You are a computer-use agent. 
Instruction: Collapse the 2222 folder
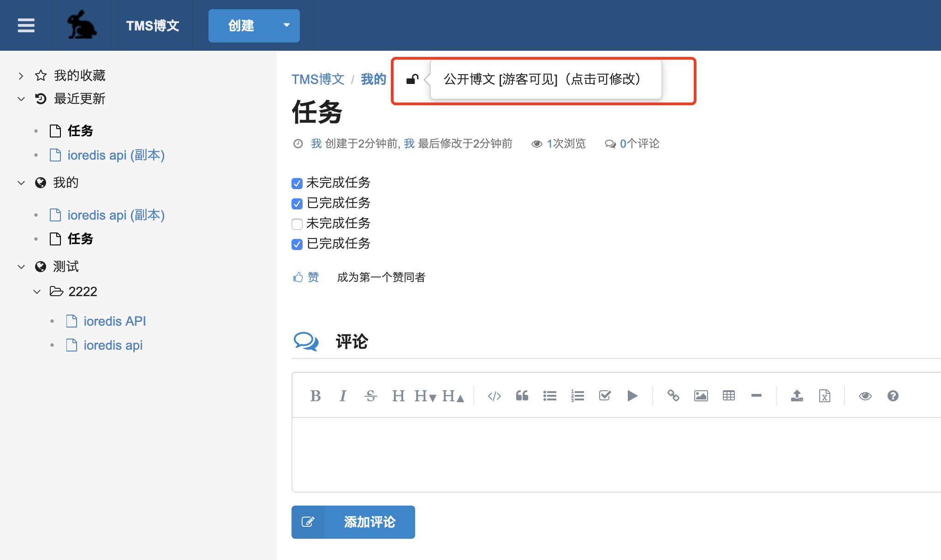(37, 292)
